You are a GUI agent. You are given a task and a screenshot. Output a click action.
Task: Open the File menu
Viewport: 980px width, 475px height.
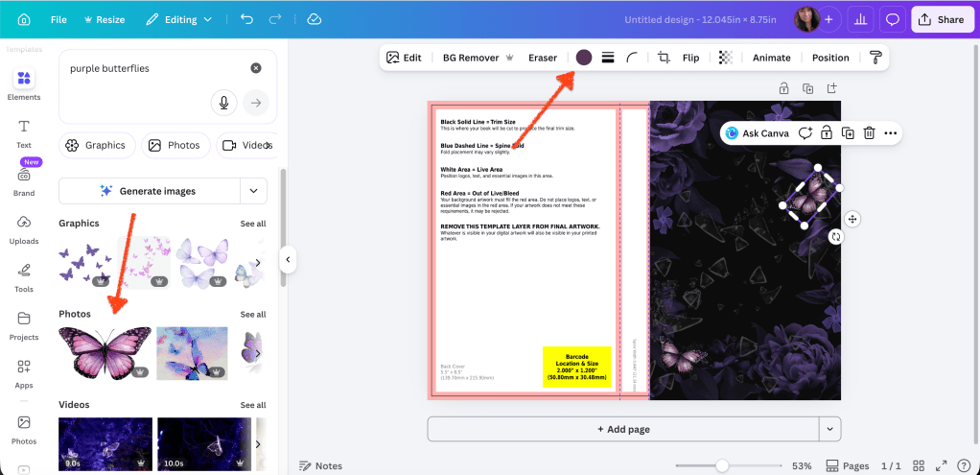click(x=58, y=19)
